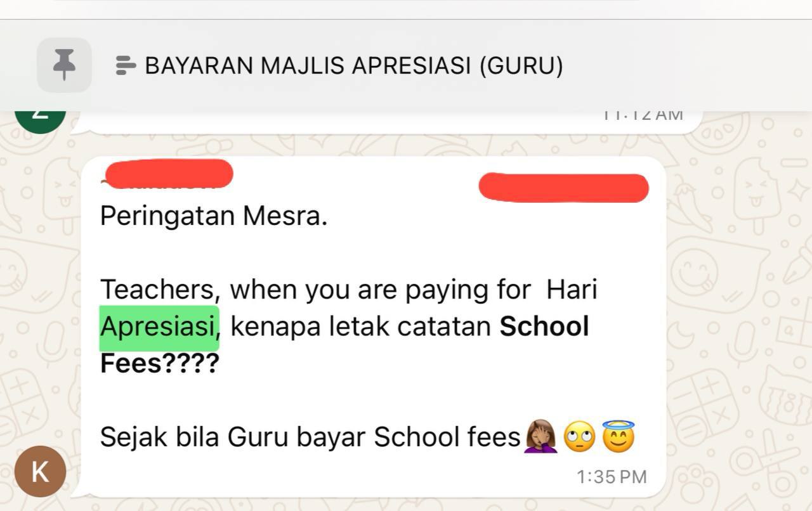Viewport: 812px width, 511px height.
Task: Click the eye-rolling face emoji
Action: 579,437
